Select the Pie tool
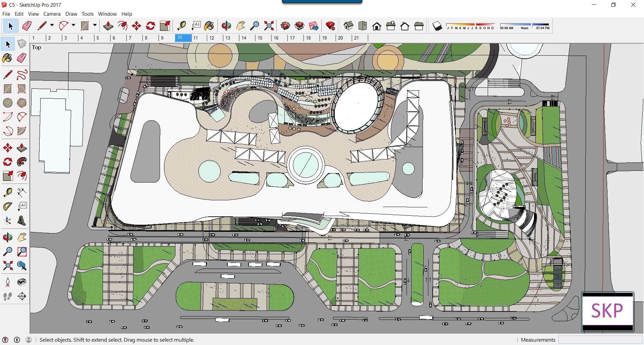The height and width of the screenshot is (345, 644). pos(22,131)
